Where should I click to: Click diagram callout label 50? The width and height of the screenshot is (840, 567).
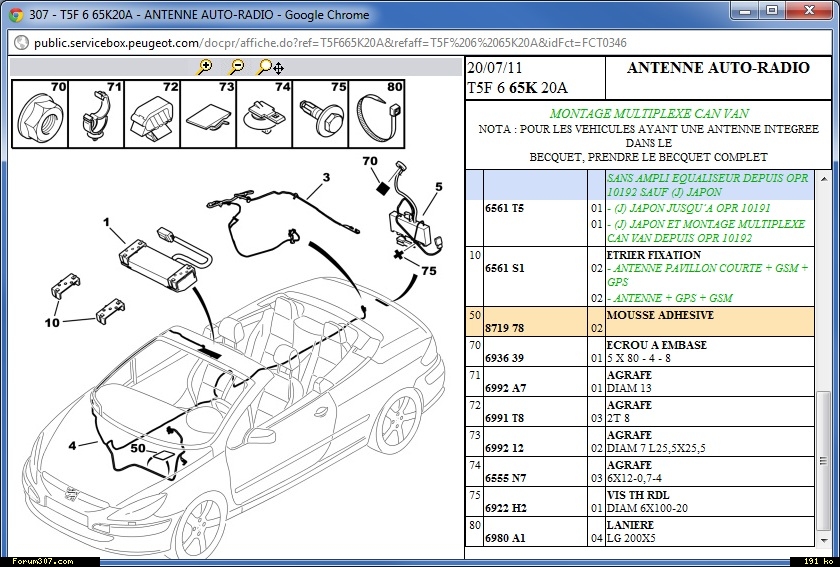click(138, 448)
